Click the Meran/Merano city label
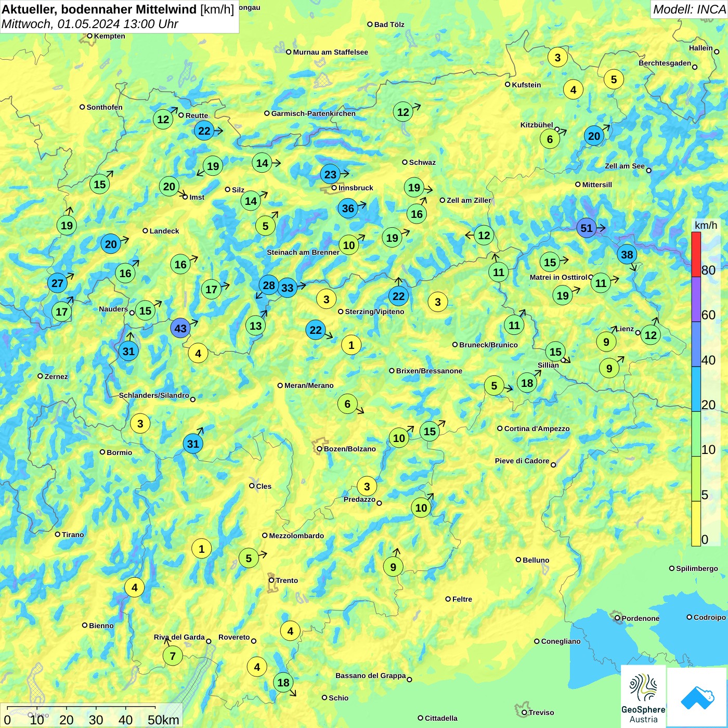The height and width of the screenshot is (728, 728). 309,385
